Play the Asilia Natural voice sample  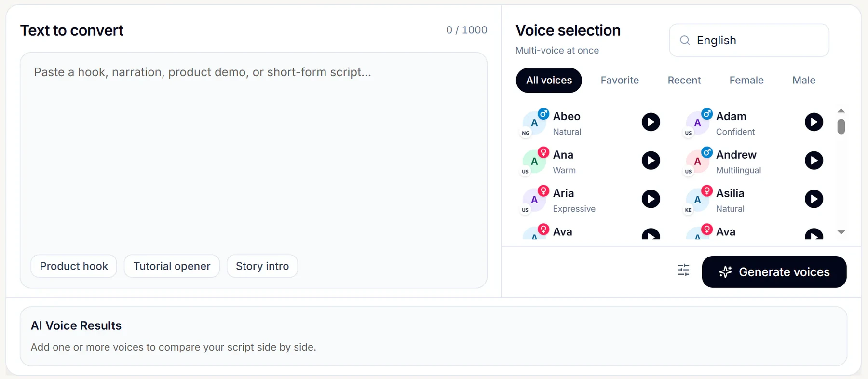point(814,199)
